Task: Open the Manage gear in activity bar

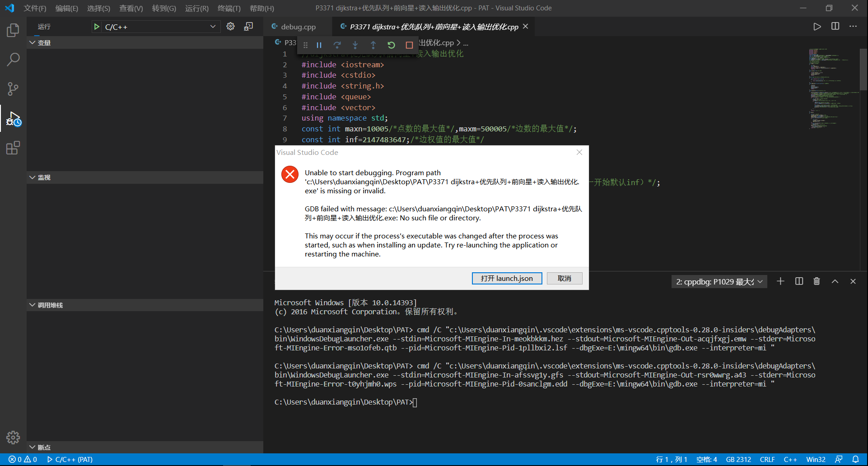Action: 13,437
